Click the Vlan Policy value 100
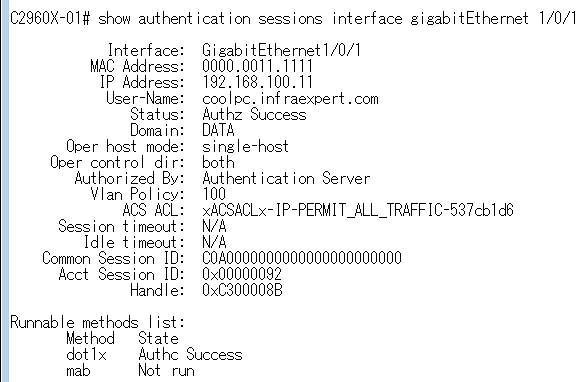Viewport: 579px width, 382px height. [214, 194]
